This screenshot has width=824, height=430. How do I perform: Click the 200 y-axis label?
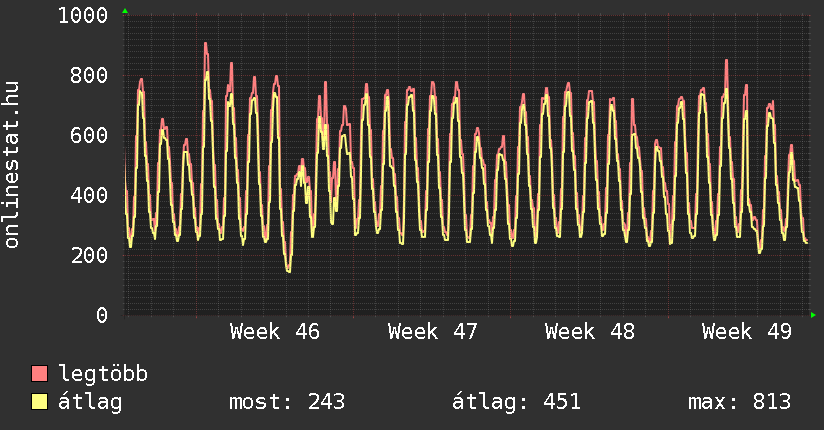point(89,256)
